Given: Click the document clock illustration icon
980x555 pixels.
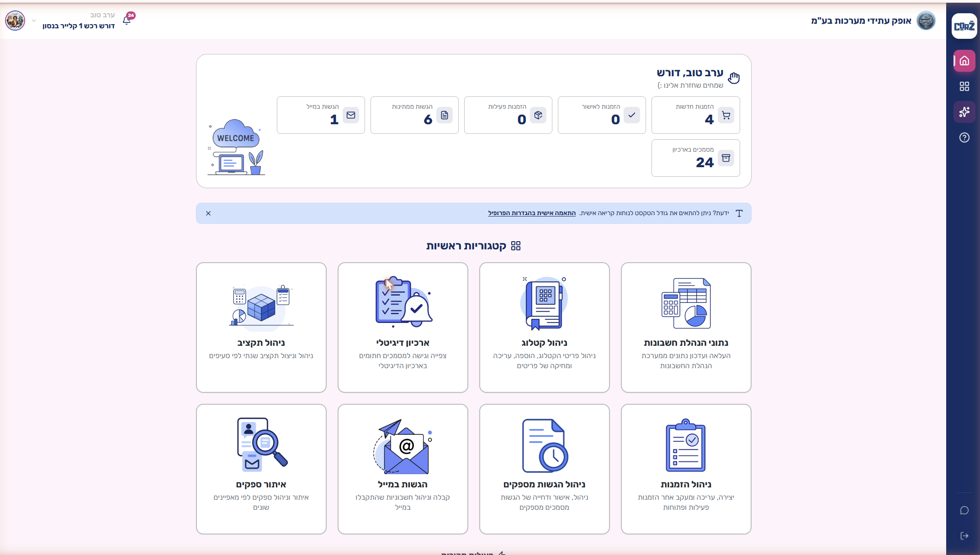Looking at the screenshot, I should [x=545, y=445].
